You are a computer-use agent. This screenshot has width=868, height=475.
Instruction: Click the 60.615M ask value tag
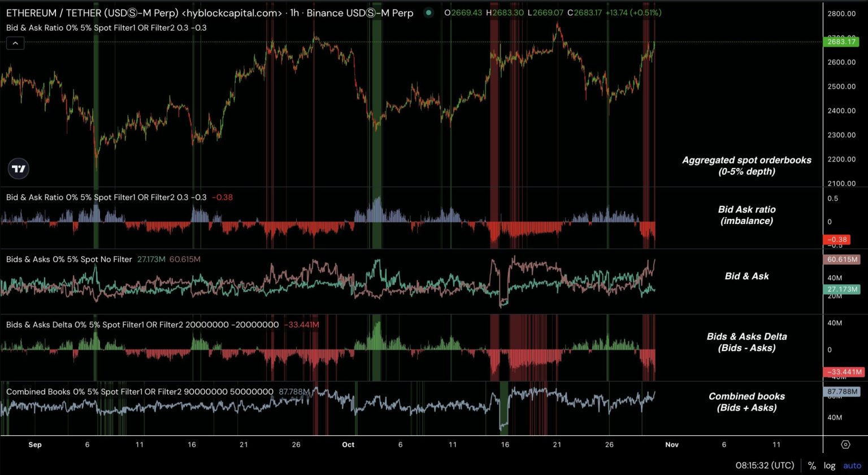tap(843, 260)
